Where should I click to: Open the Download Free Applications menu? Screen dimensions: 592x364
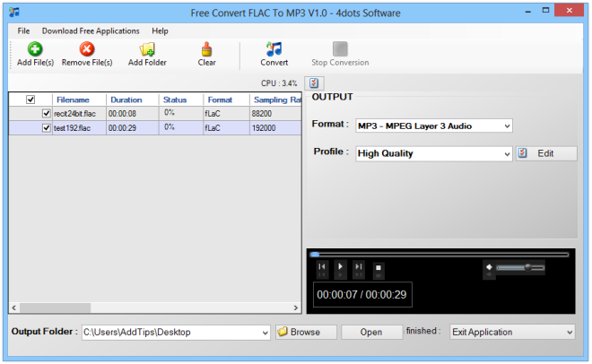[x=91, y=30]
